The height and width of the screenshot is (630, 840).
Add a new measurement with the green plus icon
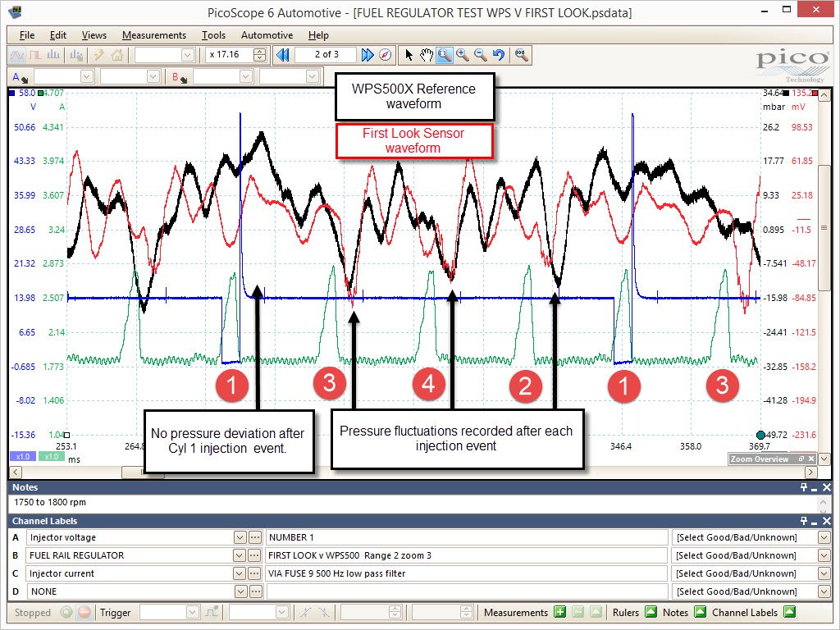560,612
